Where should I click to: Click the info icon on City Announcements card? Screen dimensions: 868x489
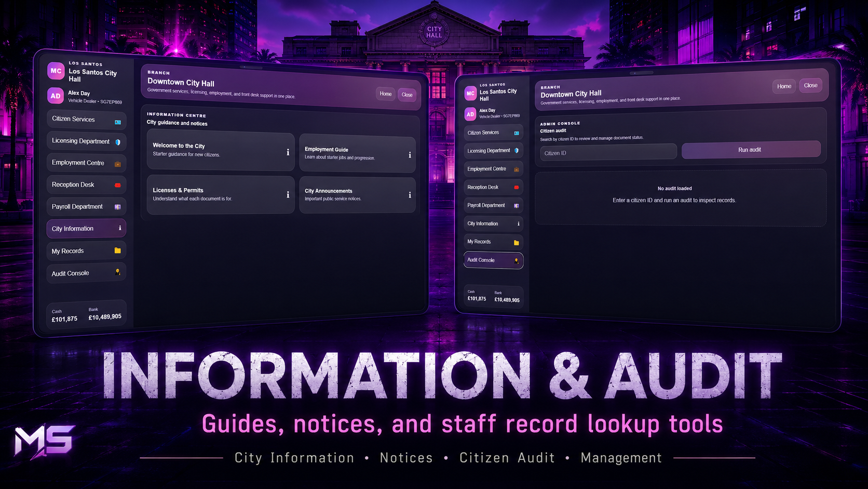410,195
